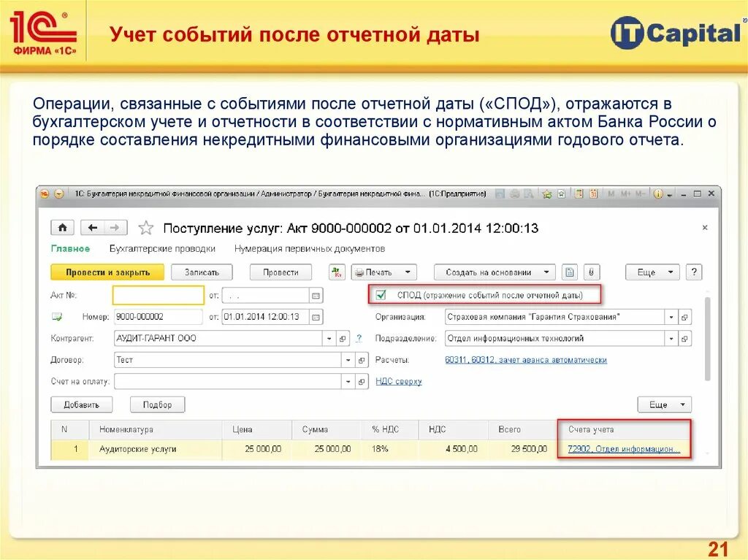Screen dimensions: 748x560
Task: Open the Контрагент dropdown list
Action: coord(329,339)
